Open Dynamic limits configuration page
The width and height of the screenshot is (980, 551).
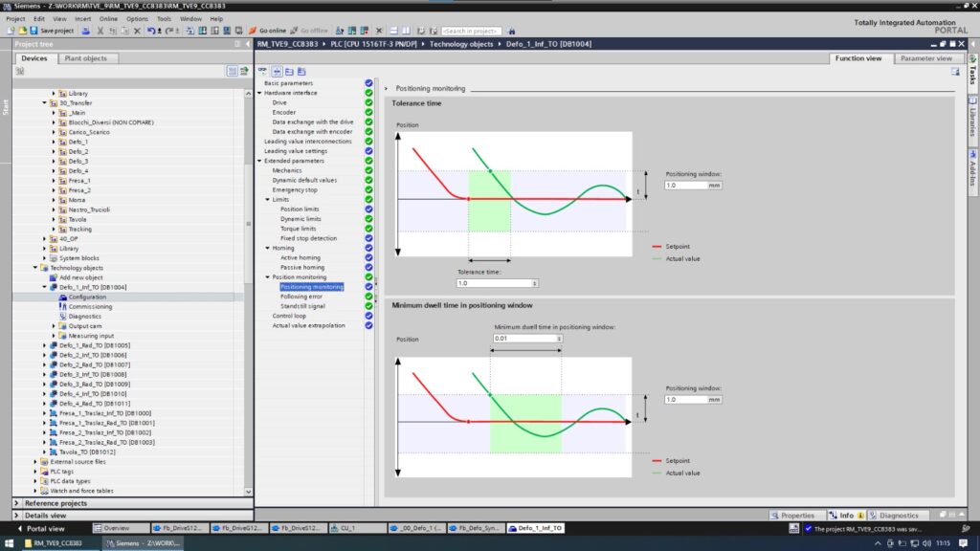coord(301,219)
